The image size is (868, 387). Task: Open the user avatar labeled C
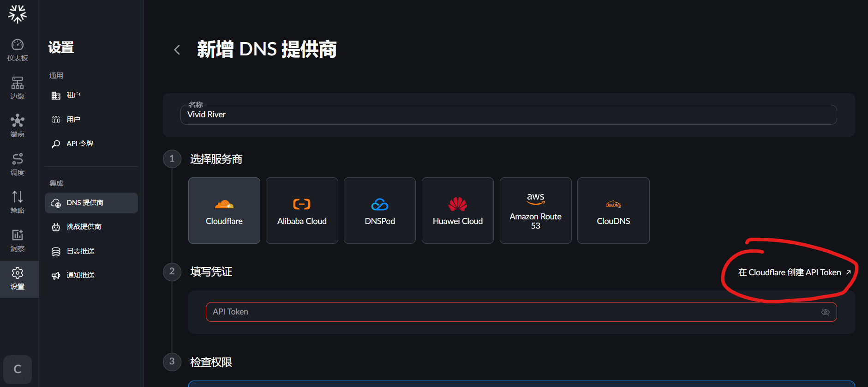point(18,369)
